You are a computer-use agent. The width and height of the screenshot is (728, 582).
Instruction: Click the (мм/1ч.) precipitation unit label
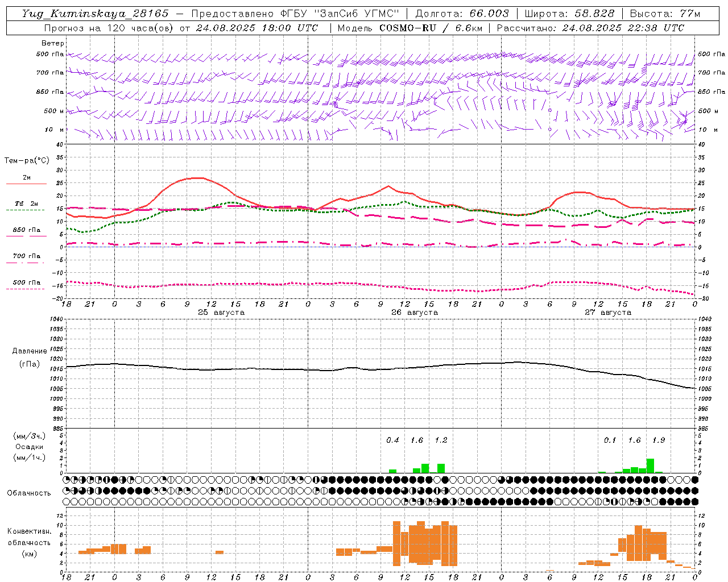point(30,458)
